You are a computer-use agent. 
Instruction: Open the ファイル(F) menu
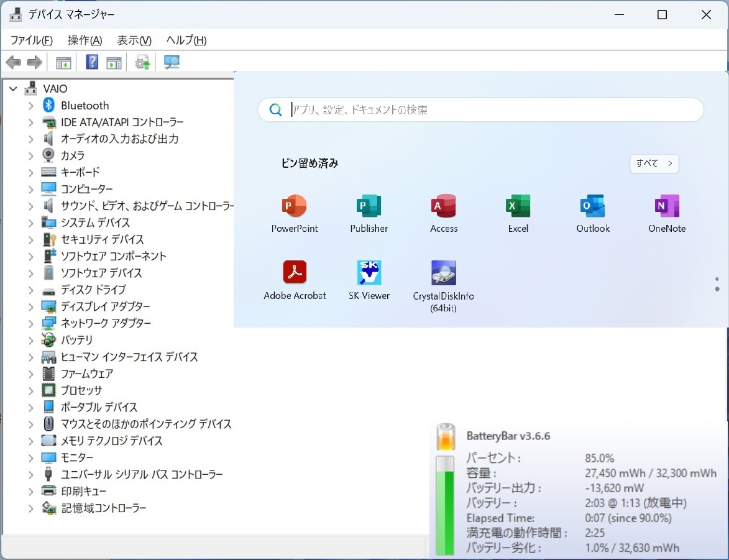coord(32,40)
